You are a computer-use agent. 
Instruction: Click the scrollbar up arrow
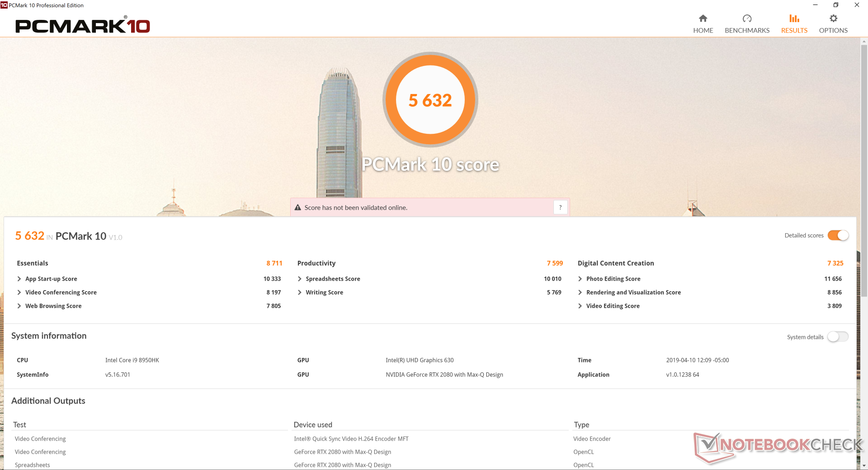tap(864, 42)
